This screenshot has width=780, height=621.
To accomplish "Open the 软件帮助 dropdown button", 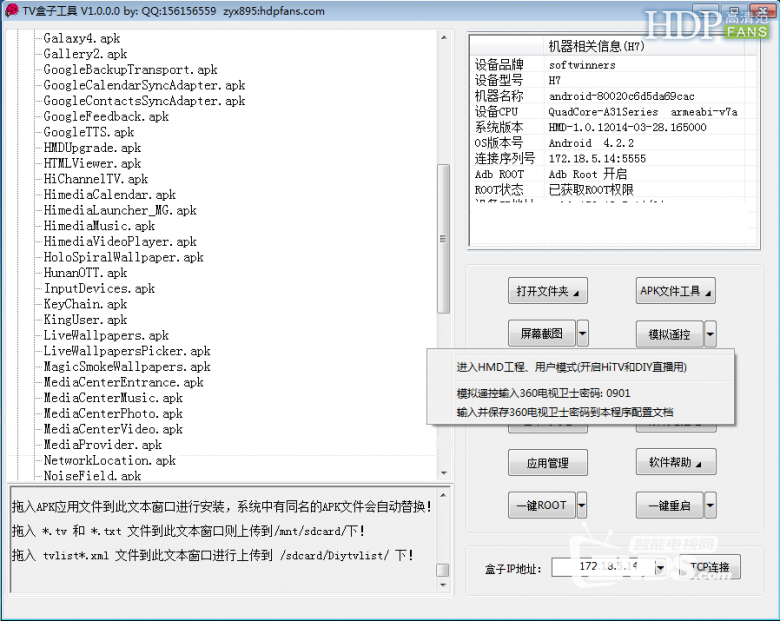I will 676,462.
